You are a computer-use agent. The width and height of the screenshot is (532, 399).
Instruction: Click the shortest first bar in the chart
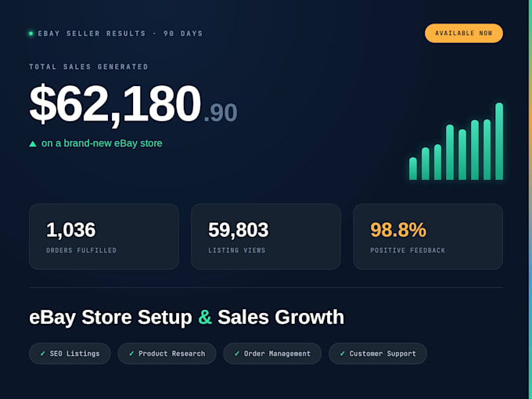413,169
